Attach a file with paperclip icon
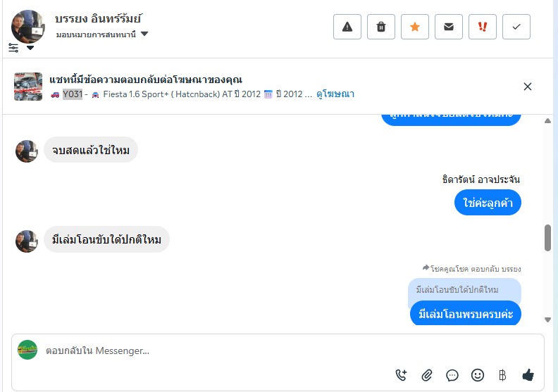The height and width of the screenshot is (392, 558). pyautogui.click(x=426, y=375)
